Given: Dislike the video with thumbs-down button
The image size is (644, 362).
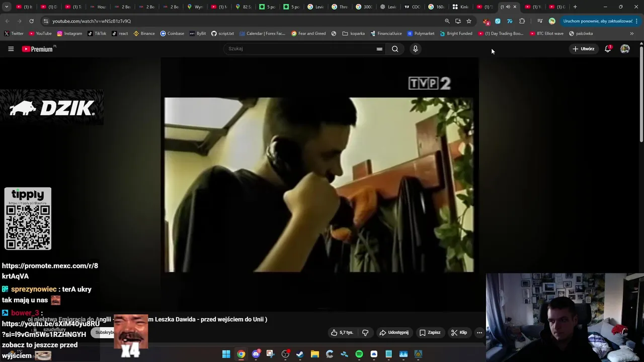Looking at the screenshot, I should tap(365, 332).
